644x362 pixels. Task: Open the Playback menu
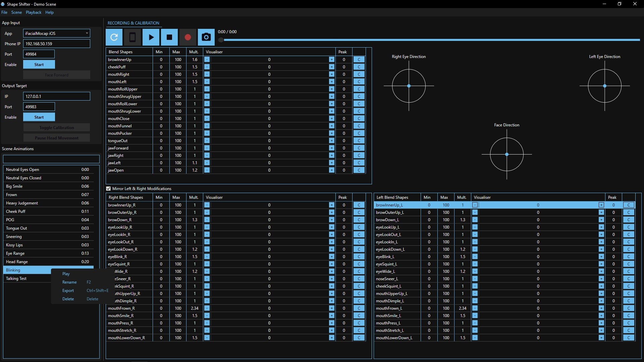click(34, 12)
